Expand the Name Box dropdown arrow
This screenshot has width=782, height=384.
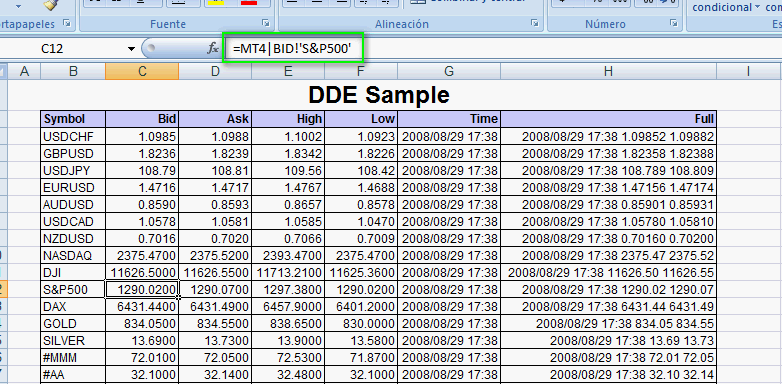click(132, 49)
